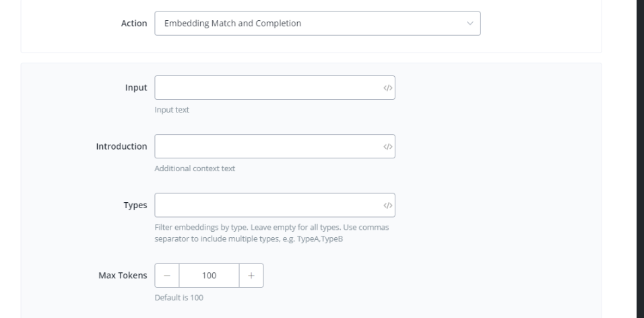Click the Input field label
This screenshot has width=644, height=318.
135,88
